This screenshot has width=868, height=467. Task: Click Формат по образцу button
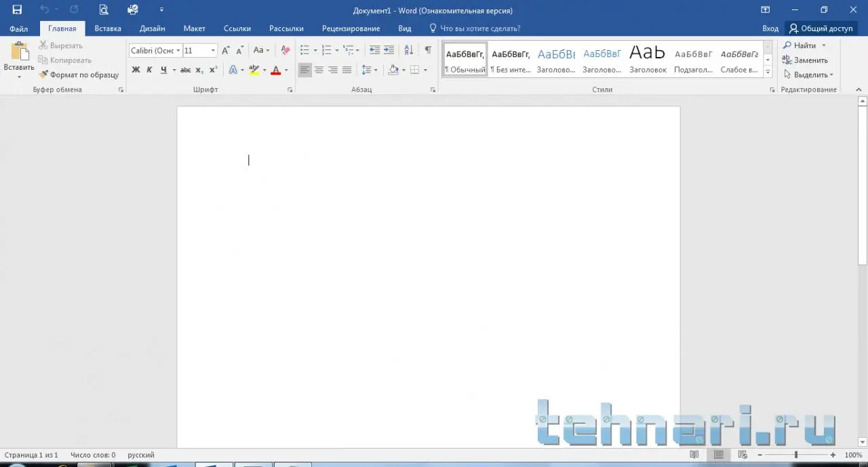tap(79, 75)
